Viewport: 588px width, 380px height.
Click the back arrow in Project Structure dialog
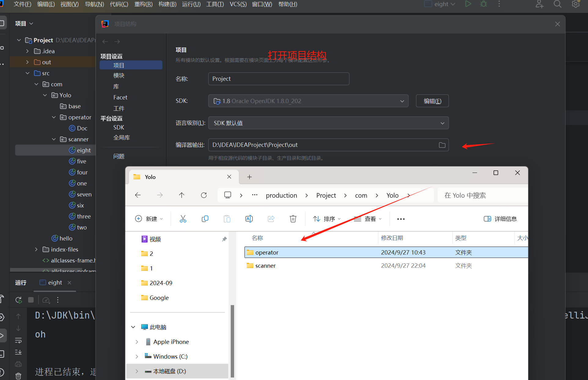[105, 42]
